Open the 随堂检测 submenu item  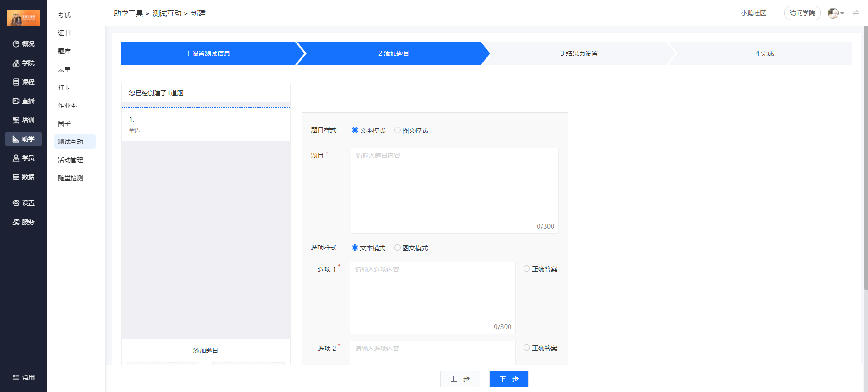71,178
